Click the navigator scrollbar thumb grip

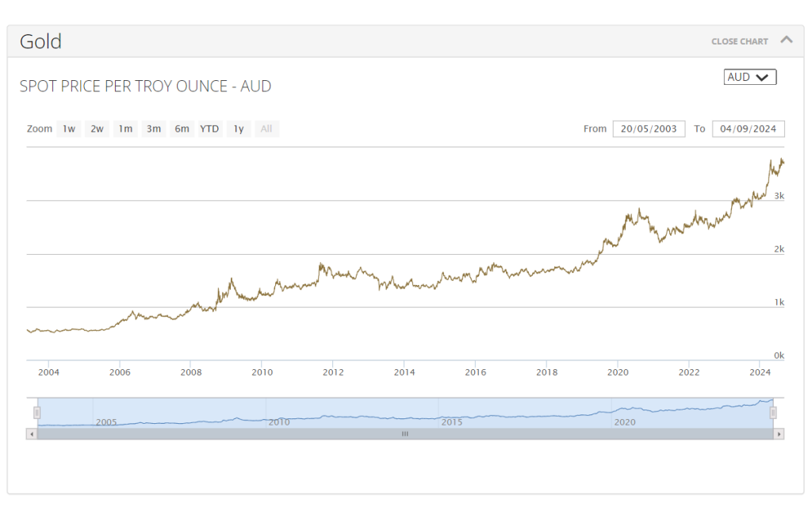[x=405, y=434]
